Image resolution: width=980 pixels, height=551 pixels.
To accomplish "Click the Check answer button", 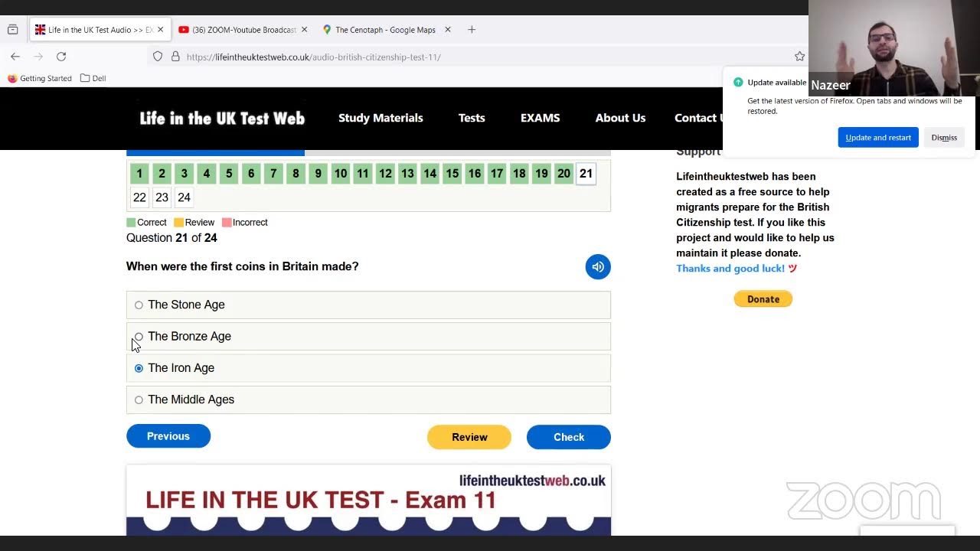I will pyautogui.click(x=569, y=437).
